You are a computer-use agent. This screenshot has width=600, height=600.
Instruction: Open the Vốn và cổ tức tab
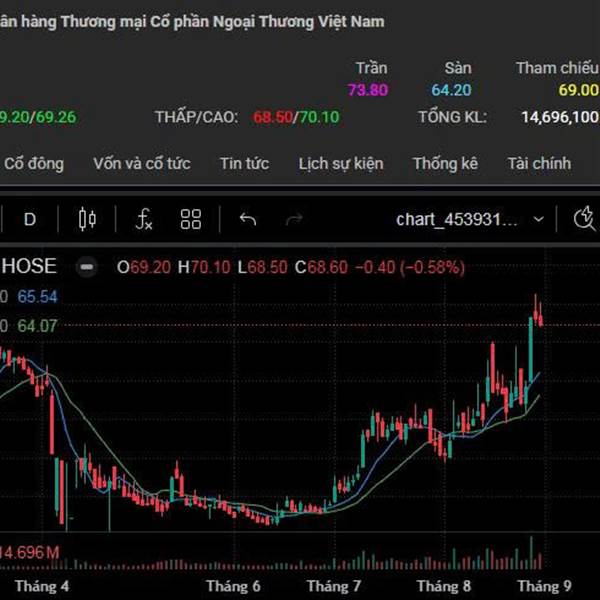pos(142,164)
